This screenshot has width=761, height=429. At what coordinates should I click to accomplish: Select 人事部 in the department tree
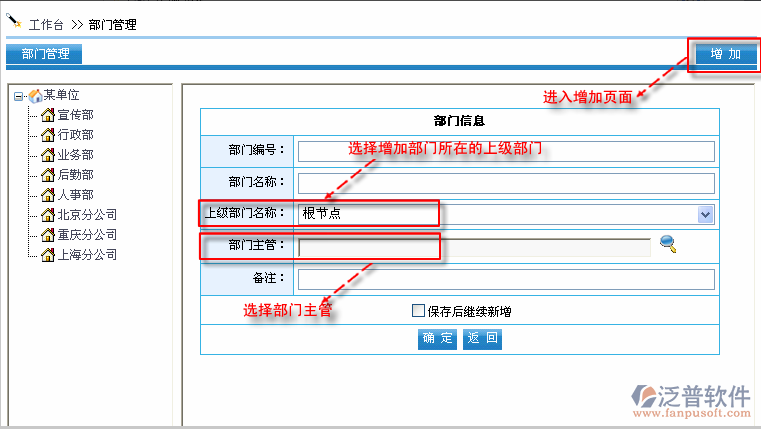pyautogui.click(x=76, y=195)
